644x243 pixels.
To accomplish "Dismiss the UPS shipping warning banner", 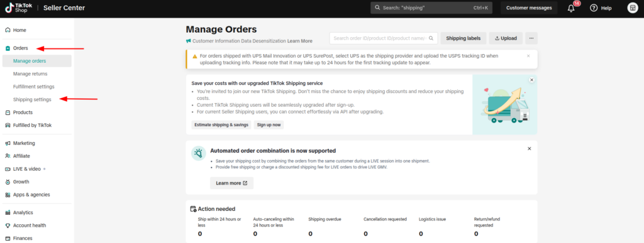I will (528, 56).
